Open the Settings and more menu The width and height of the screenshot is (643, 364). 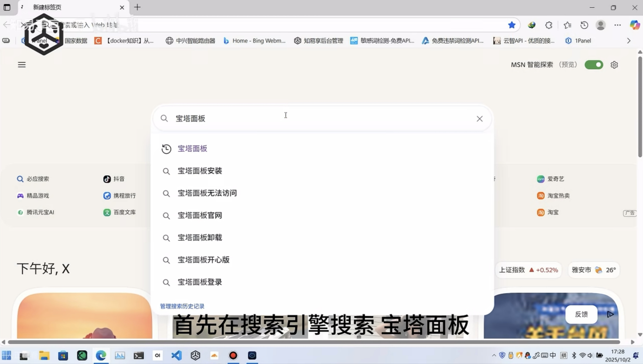point(617,25)
